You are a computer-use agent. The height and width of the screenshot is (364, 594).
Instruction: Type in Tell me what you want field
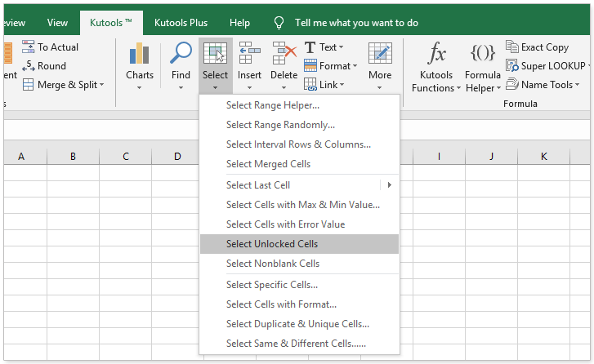tap(356, 23)
